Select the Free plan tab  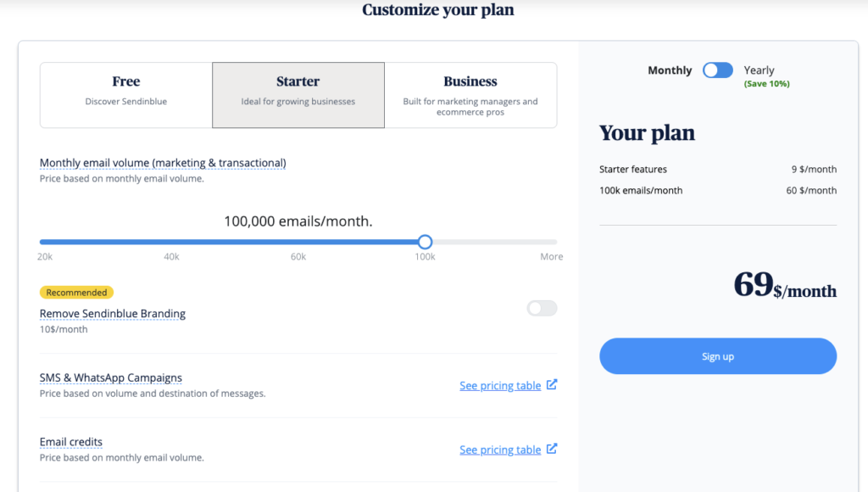coord(126,94)
